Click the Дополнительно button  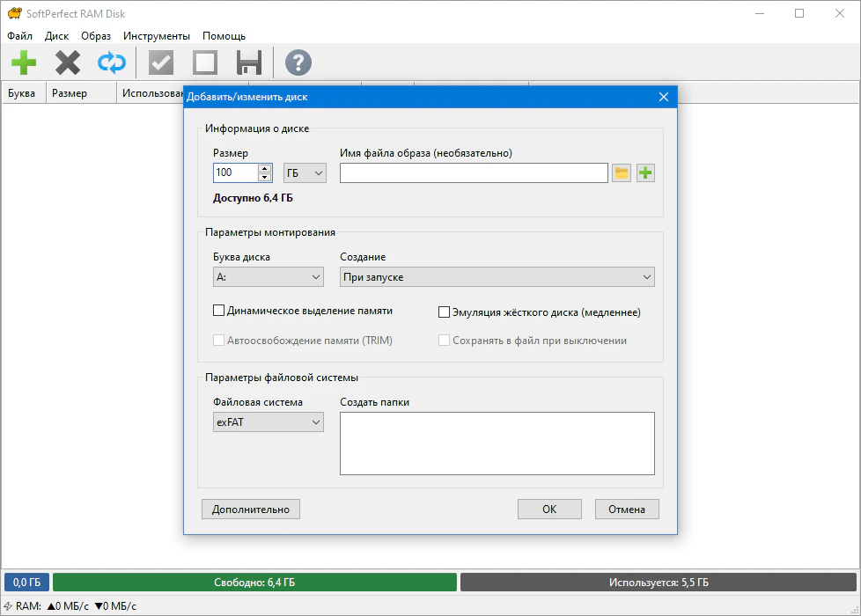click(251, 509)
